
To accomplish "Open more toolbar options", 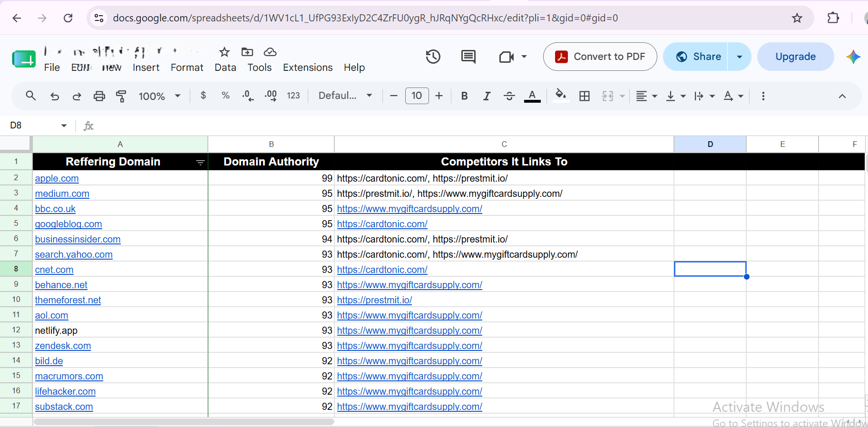I will pos(763,96).
